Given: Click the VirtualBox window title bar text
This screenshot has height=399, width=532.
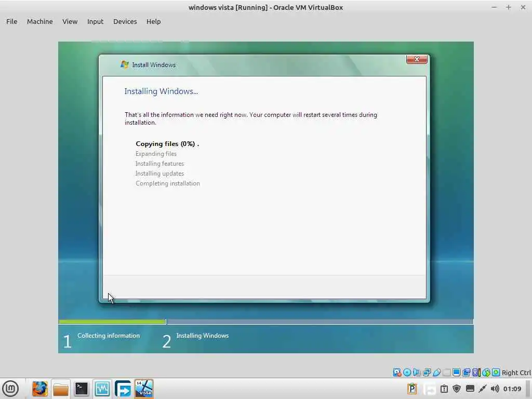Looking at the screenshot, I should 265,7.
